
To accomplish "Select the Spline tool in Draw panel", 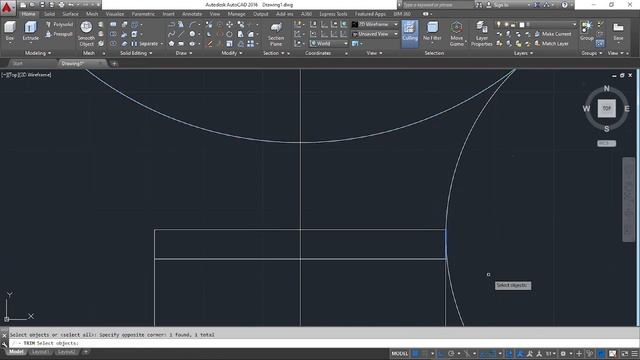I will tap(171, 34).
